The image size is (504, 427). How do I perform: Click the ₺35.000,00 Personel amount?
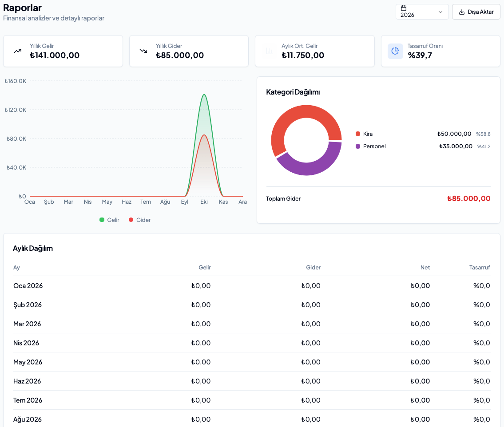pos(456,146)
